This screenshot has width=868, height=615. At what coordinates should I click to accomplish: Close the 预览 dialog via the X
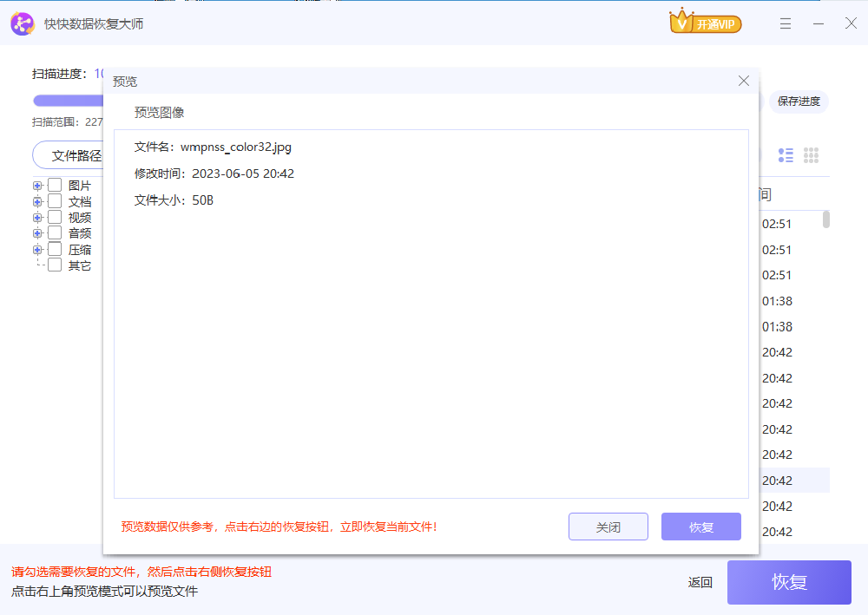tap(743, 81)
